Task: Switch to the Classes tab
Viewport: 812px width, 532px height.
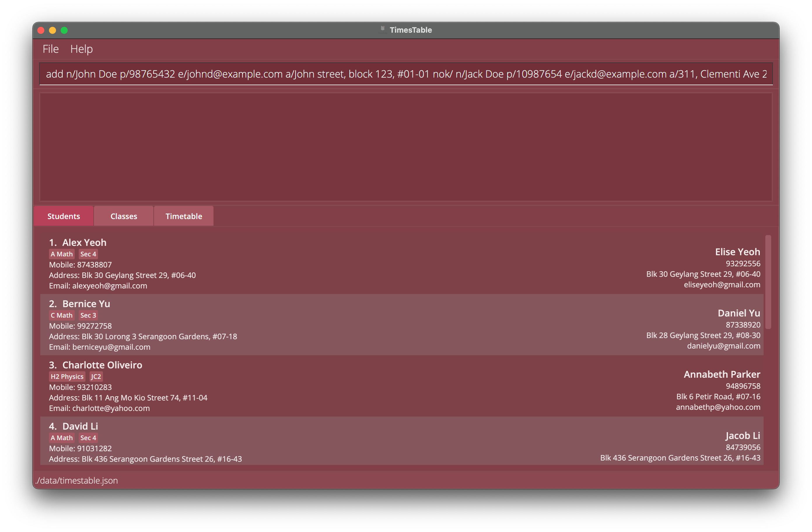Action: point(123,216)
